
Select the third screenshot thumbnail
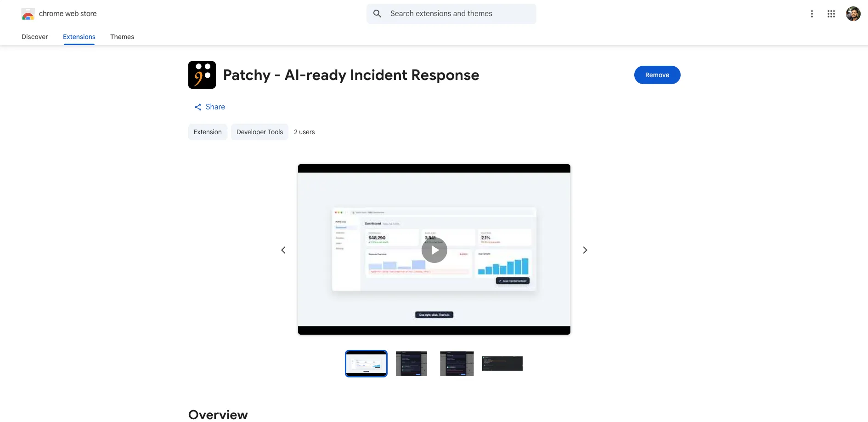point(457,364)
